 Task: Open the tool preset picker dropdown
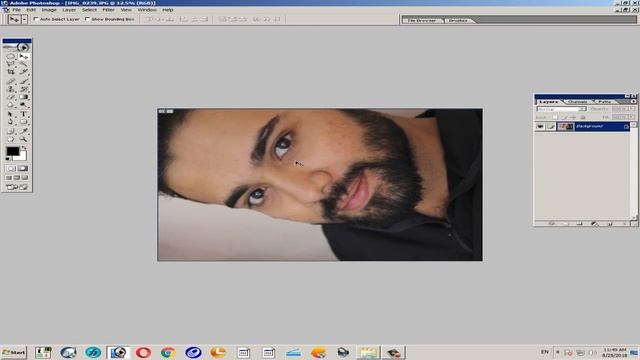pyautogui.click(x=24, y=19)
